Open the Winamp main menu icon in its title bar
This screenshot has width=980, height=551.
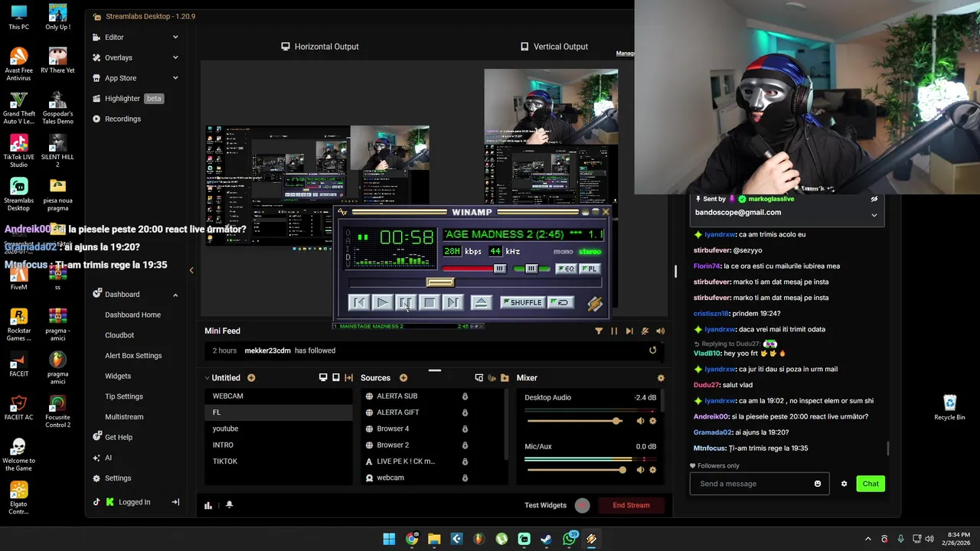(x=342, y=212)
